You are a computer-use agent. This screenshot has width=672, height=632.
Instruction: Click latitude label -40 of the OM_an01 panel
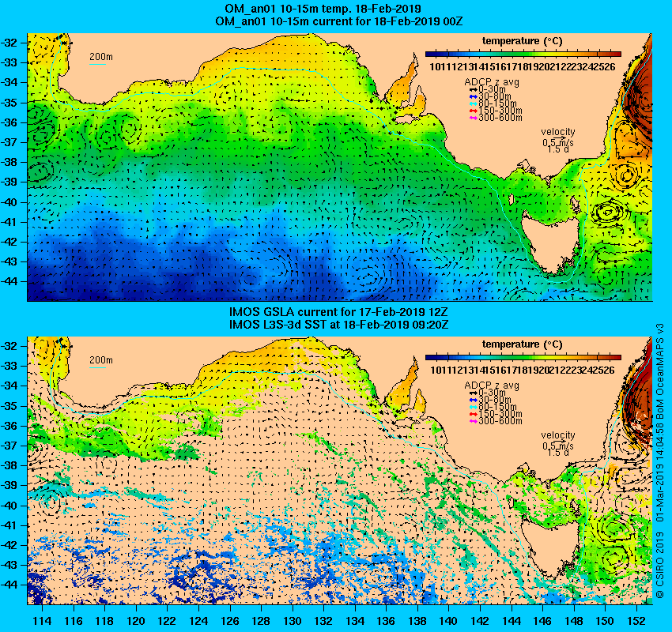9,202
